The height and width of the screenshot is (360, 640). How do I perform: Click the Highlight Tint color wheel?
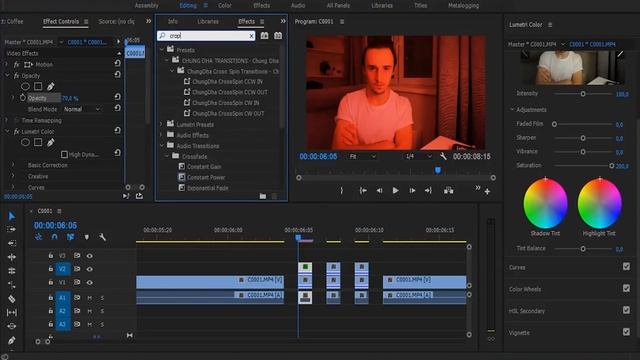pos(599,203)
